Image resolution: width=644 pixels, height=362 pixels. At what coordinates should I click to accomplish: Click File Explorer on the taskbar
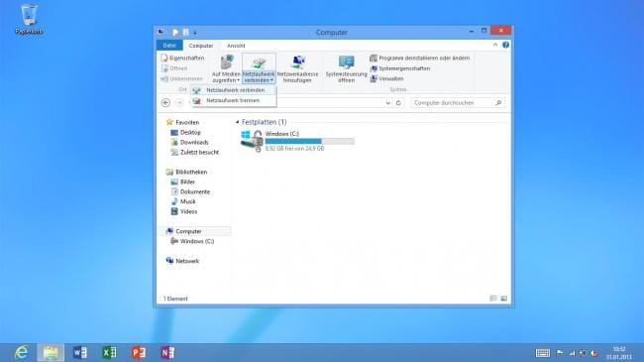click(51, 352)
